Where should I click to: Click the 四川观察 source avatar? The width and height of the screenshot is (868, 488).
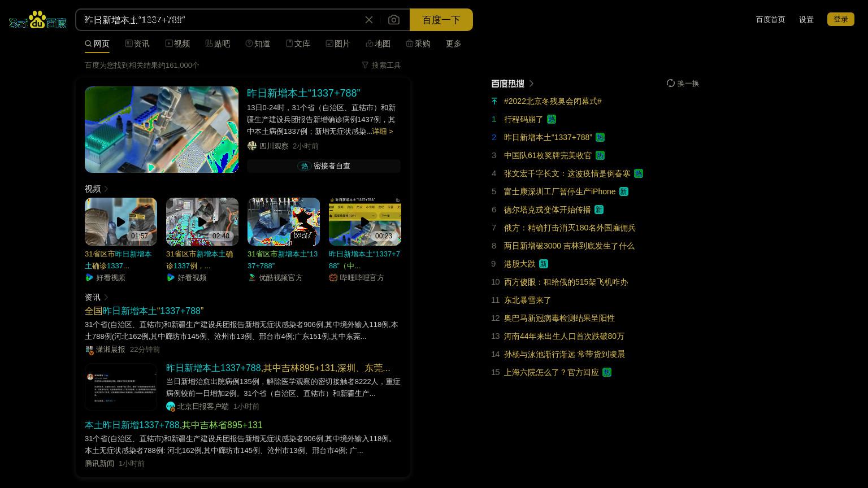252,146
